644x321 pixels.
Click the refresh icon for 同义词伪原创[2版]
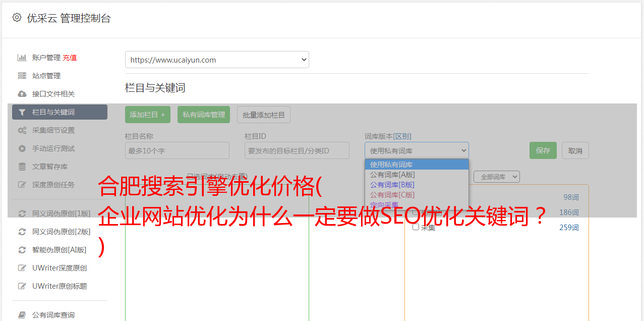22,232
